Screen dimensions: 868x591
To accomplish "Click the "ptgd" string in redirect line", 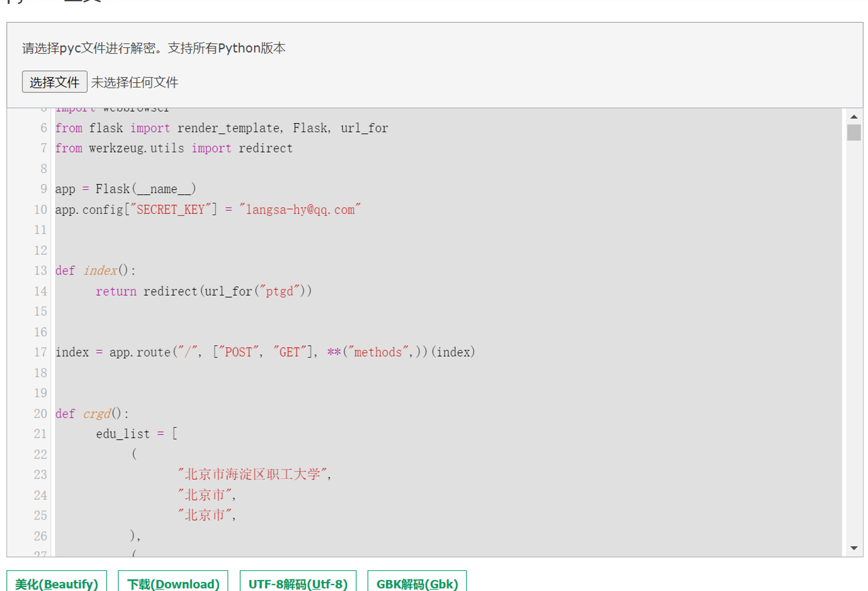I will point(279,291).
